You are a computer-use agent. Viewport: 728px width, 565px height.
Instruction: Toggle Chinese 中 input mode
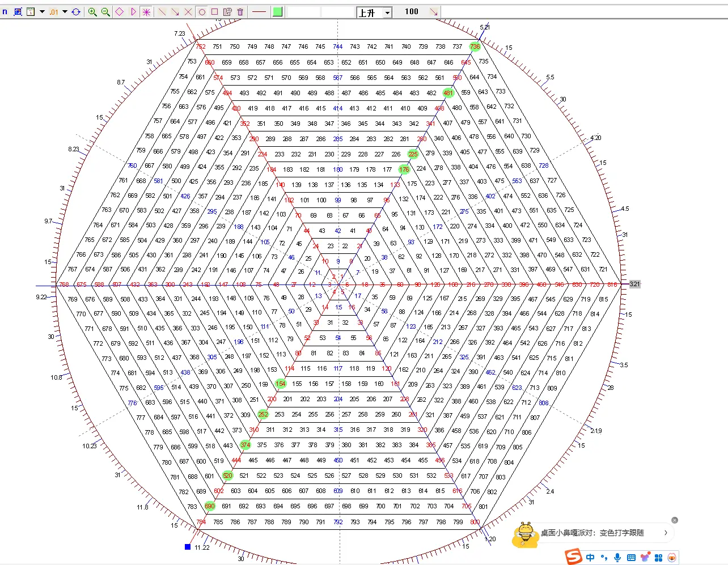(590, 558)
